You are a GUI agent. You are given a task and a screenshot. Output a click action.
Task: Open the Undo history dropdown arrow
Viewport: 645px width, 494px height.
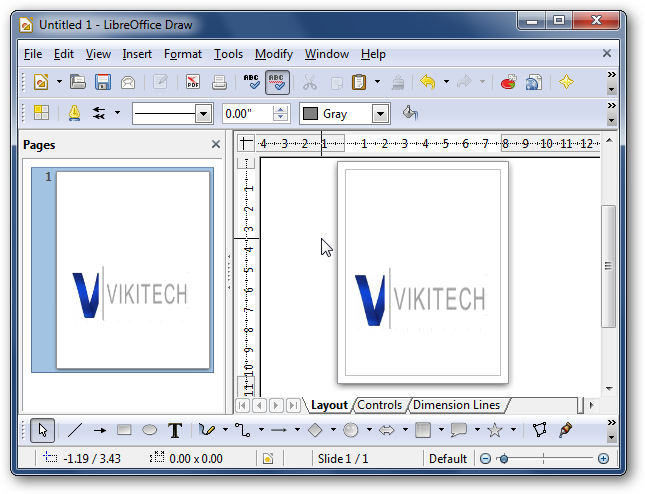446,82
